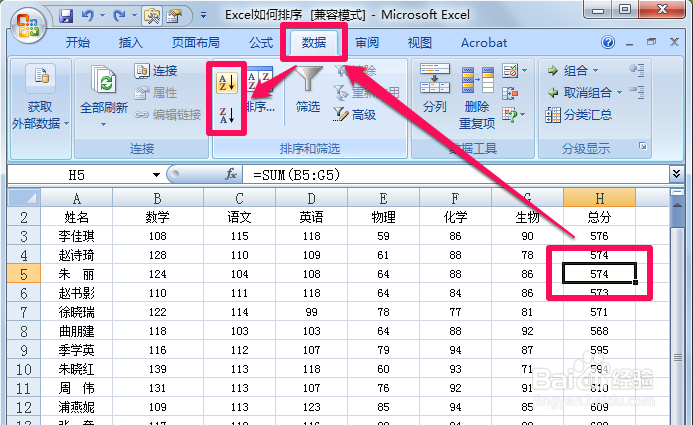The height and width of the screenshot is (425, 693).
Task: Click the 分类汇总 subtotal button
Action: click(x=579, y=115)
